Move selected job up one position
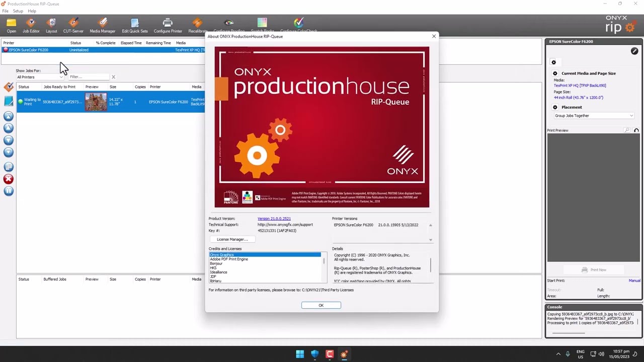 coord(9,128)
